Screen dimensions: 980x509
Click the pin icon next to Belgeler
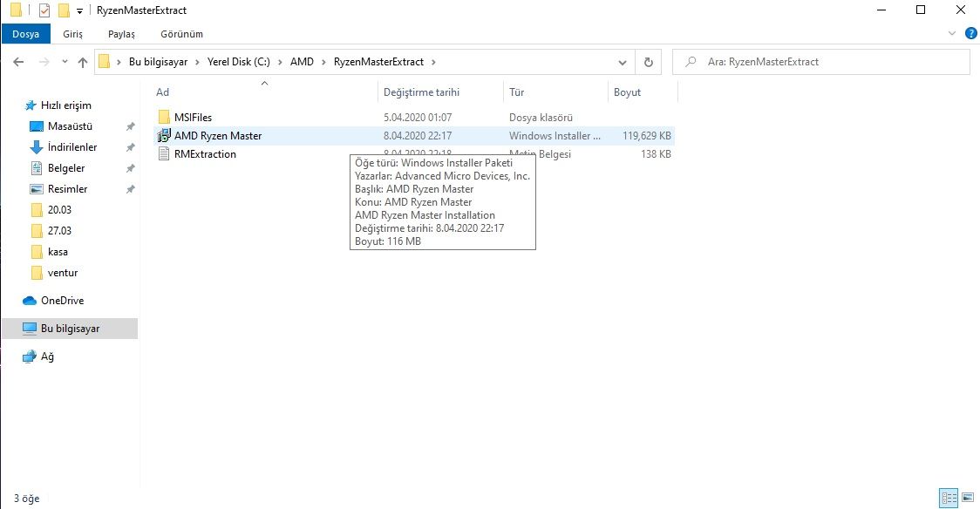(x=130, y=168)
